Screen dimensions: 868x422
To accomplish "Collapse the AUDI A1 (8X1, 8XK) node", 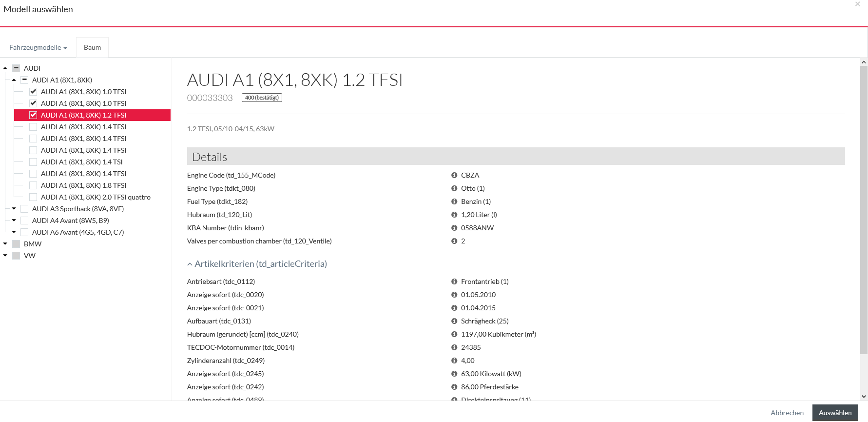I will (14, 80).
